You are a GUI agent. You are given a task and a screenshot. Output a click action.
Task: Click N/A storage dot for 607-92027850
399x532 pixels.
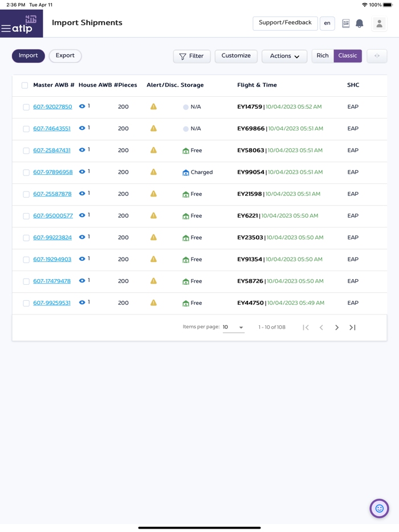point(186,107)
